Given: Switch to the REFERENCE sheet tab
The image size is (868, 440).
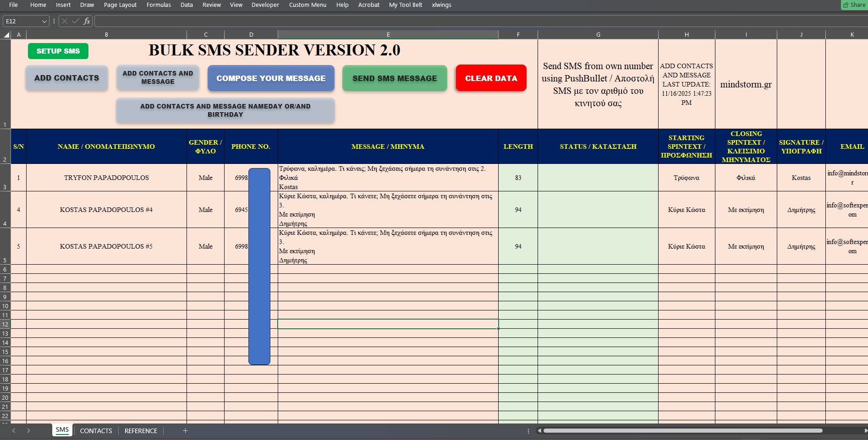Looking at the screenshot, I should (x=141, y=431).
